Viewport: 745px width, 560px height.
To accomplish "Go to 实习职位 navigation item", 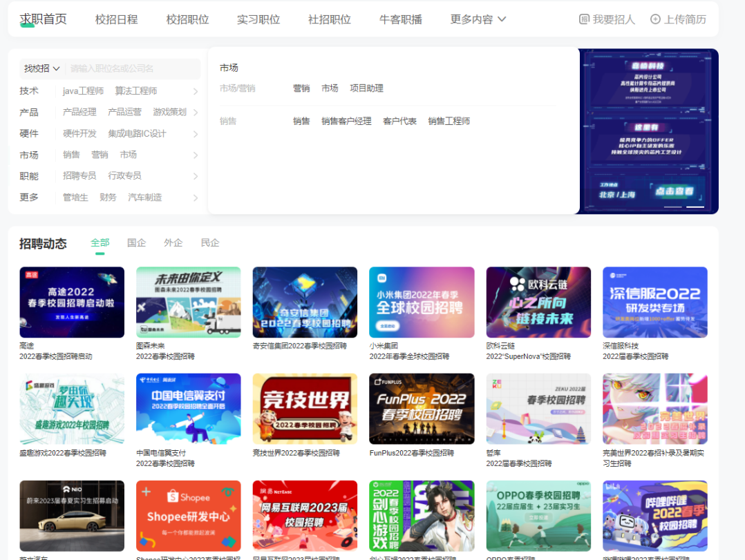I will click(258, 19).
